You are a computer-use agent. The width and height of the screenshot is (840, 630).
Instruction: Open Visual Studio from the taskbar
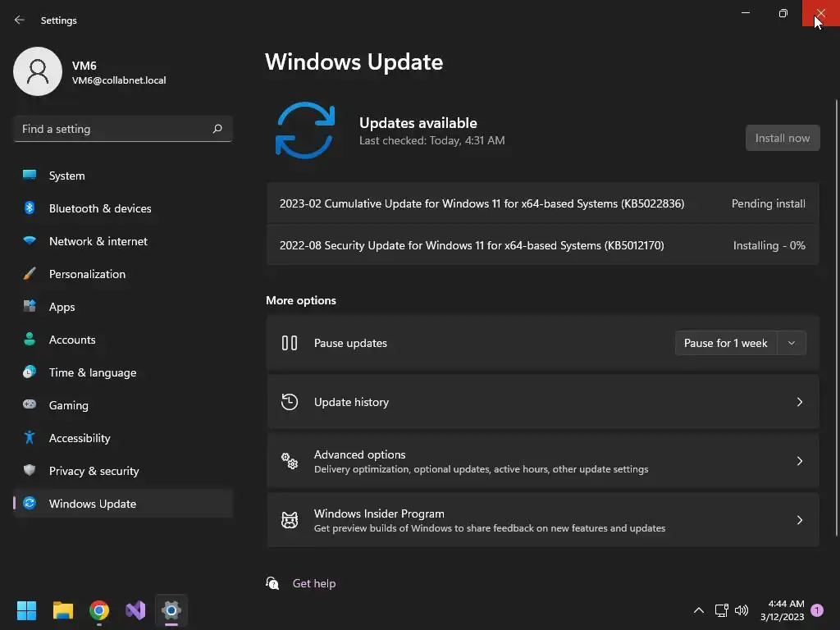tap(135, 610)
